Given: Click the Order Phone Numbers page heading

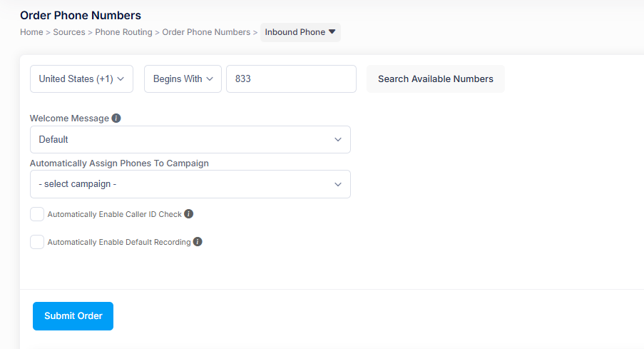Looking at the screenshot, I should [x=81, y=15].
